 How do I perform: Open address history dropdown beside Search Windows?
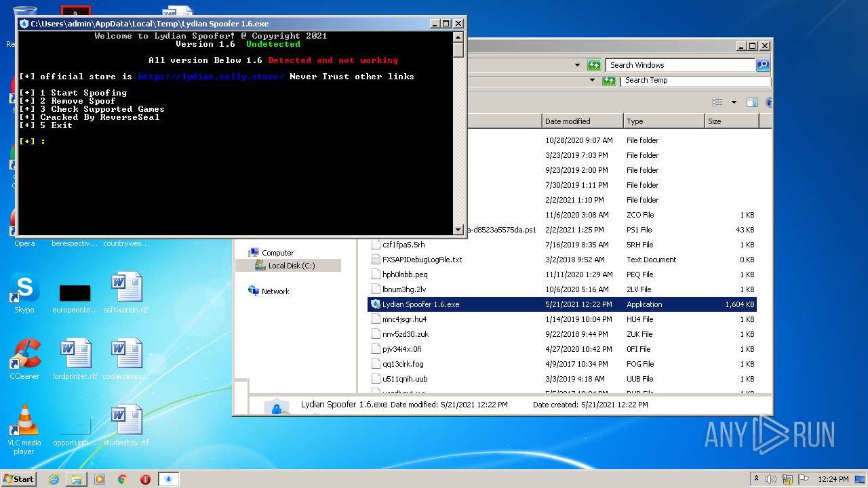click(x=577, y=65)
